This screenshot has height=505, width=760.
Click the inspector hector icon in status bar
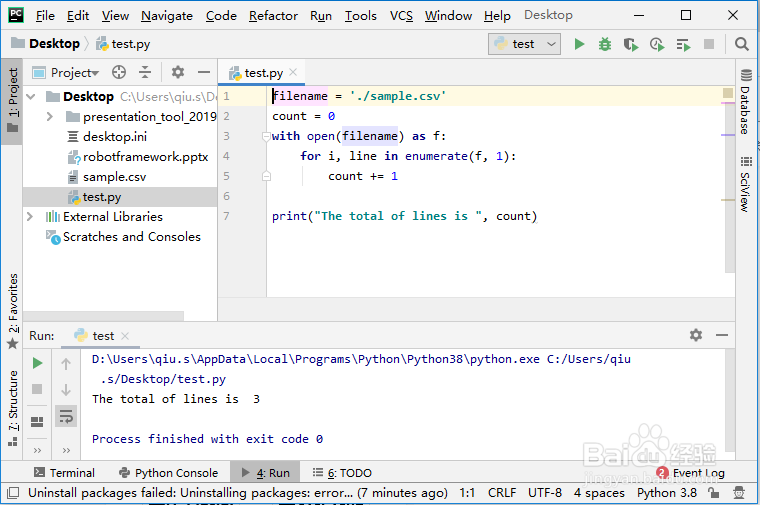[739, 493]
